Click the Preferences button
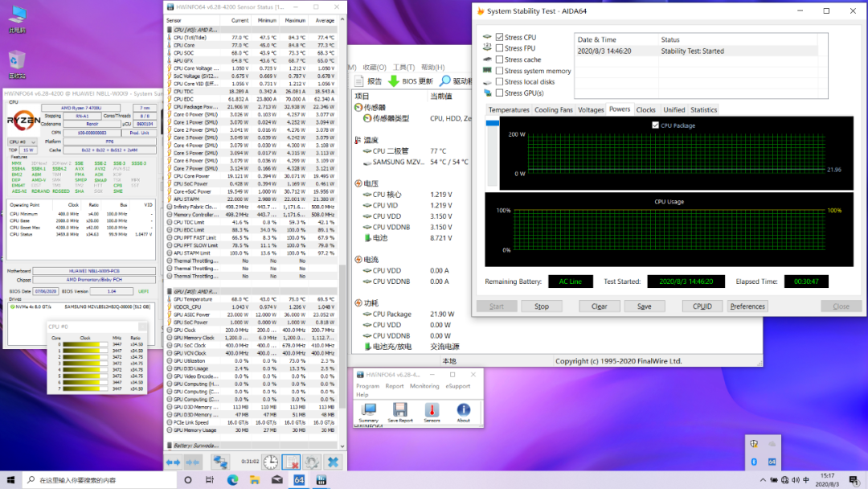 pos(747,306)
